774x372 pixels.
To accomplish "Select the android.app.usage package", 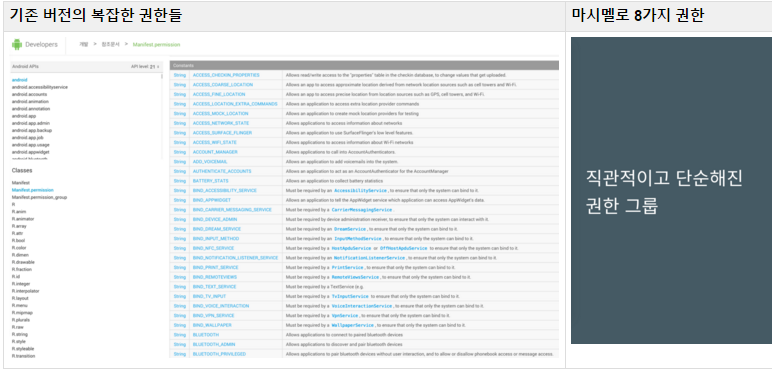I will click(x=31, y=145).
